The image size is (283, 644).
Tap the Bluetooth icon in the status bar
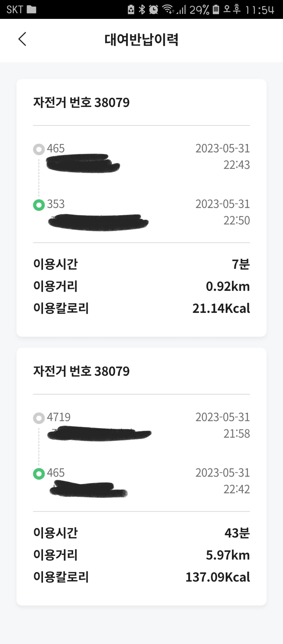[142, 9]
